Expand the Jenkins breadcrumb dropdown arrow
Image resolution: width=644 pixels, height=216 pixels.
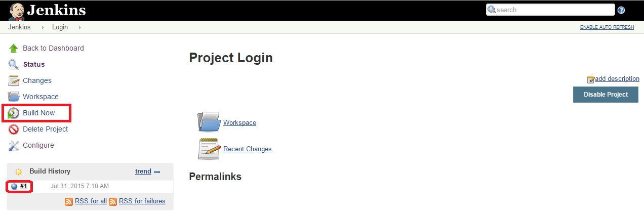pos(43,27)
